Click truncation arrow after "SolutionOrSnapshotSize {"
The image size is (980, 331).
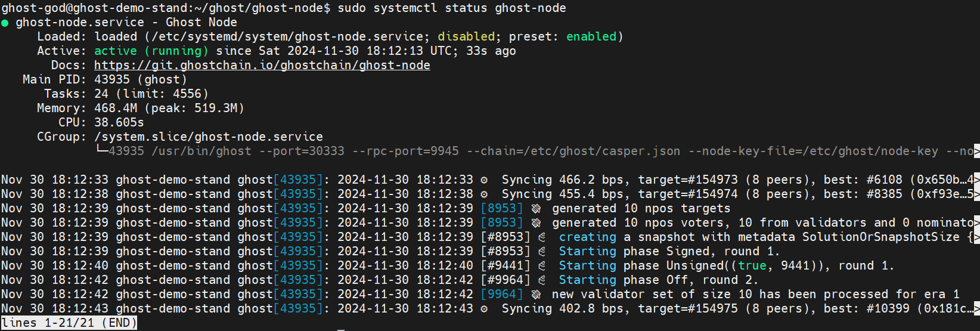pyautogui.click(x=976, y=237)
